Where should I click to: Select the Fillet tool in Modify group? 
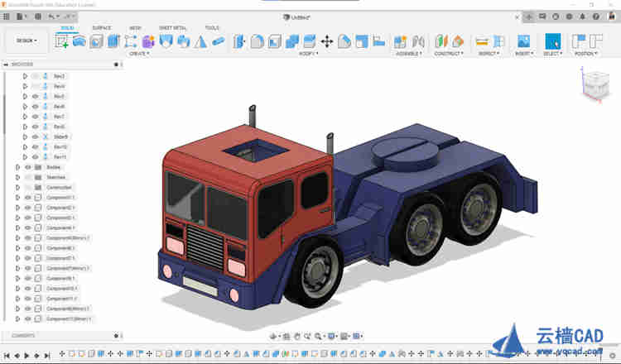coord(257,41)
